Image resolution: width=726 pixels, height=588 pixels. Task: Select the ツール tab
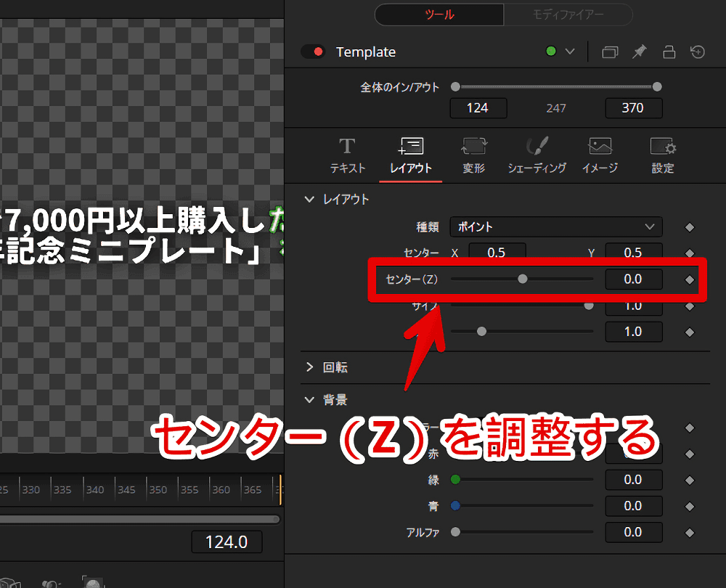point(439,15)
